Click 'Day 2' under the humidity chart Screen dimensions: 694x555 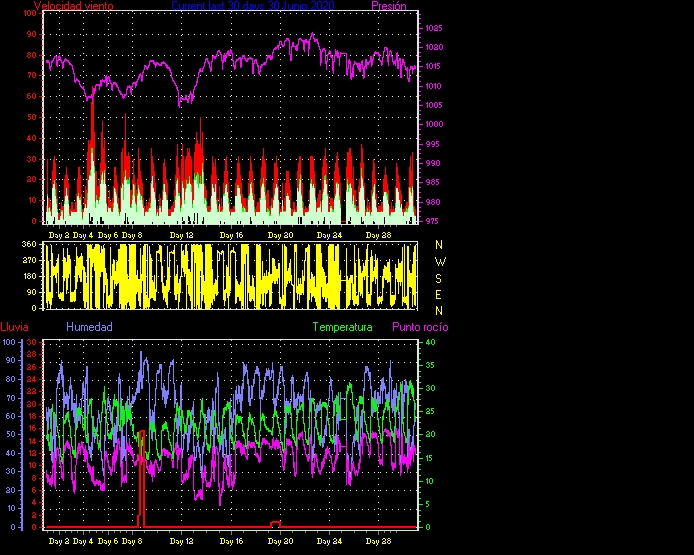pyautogui.click(x=59, y=541)
